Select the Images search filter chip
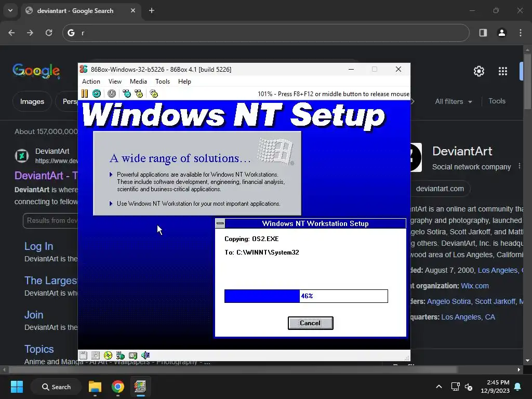 32,101
